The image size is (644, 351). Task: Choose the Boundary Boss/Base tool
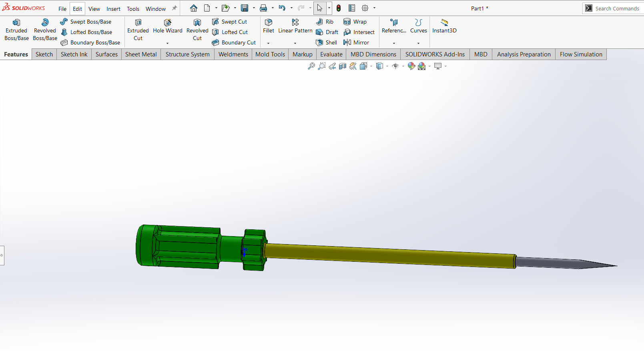point(90,42)
